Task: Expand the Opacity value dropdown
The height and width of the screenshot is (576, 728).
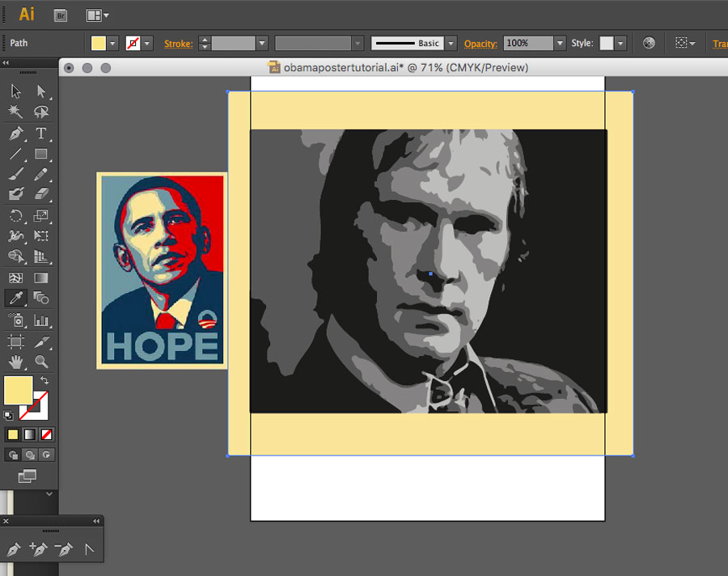Action: tap(560, 44)
